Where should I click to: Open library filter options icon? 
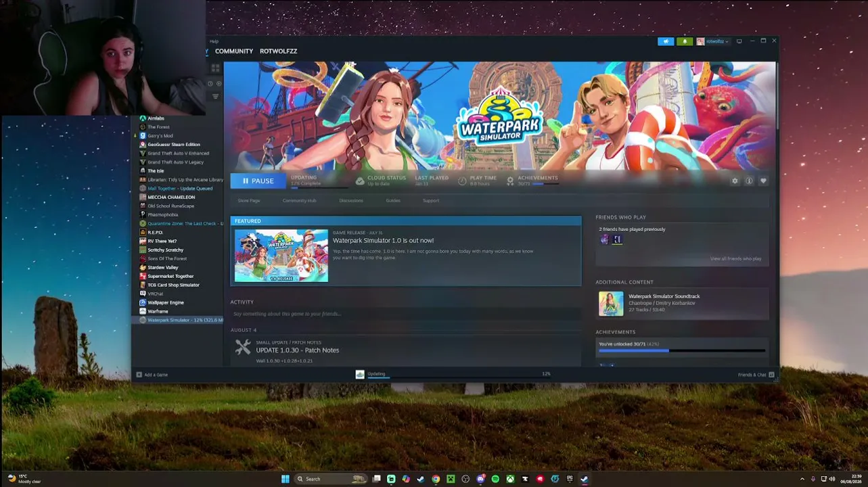(x=216, y=96)
